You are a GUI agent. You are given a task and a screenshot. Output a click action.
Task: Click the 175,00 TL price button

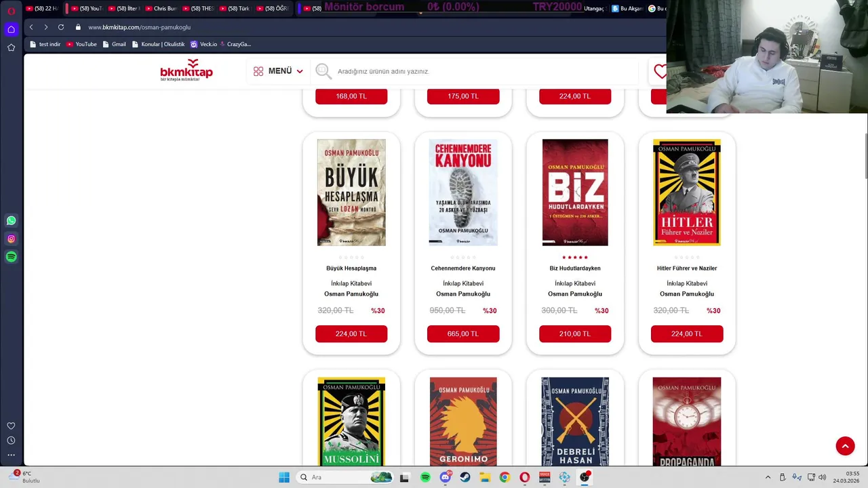pos(463,96)
